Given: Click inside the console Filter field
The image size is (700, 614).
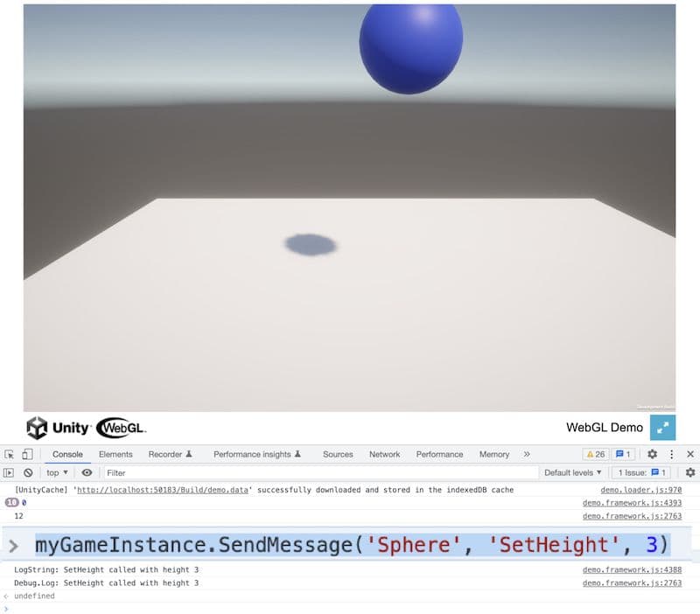Looking at the screenshot, I should click(x=175, y=472).
